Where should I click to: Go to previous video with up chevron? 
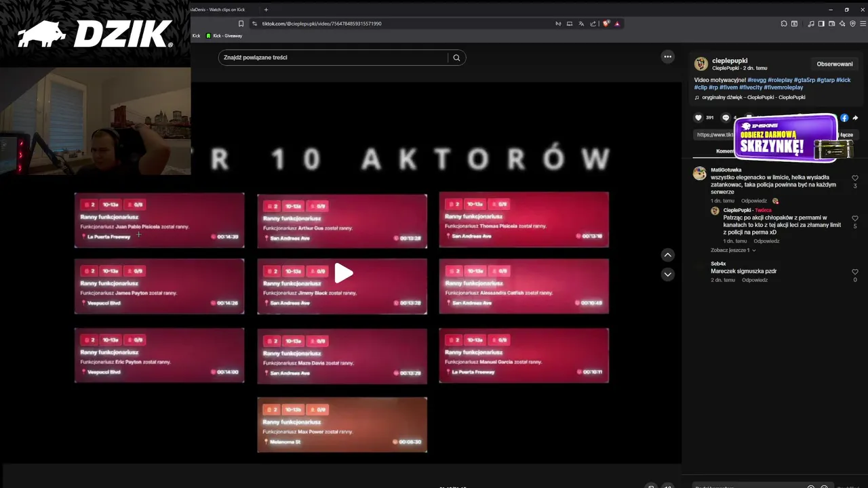point(668,255)
